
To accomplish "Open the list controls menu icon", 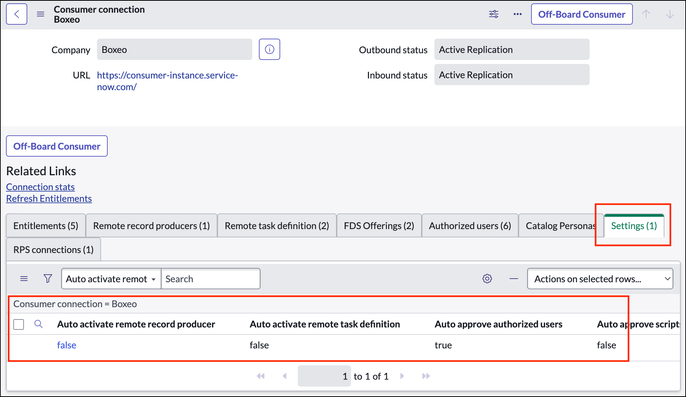I will (x=24, y=279).
